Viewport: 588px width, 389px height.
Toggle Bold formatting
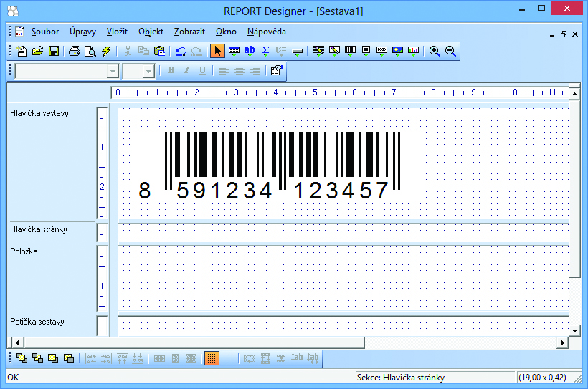click(x=171, y=70)
